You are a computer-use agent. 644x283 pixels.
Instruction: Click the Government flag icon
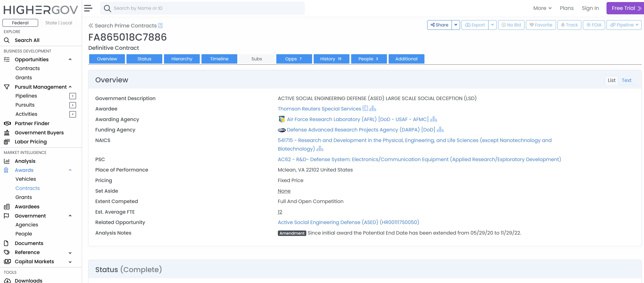pyautogui.click(x=6, y=216)
